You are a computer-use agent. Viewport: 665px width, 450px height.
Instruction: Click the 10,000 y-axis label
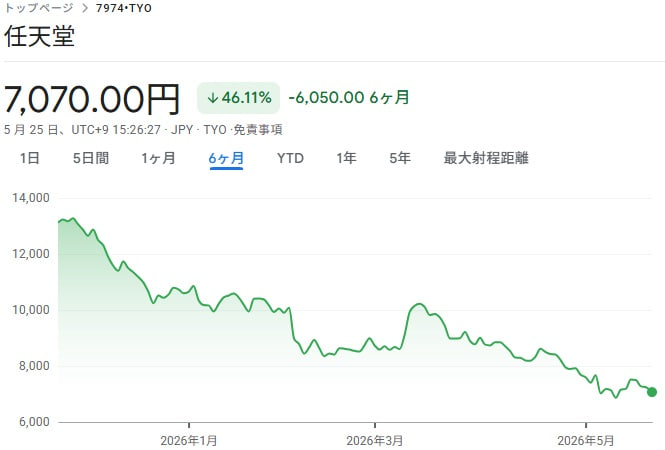click(31, 310)
